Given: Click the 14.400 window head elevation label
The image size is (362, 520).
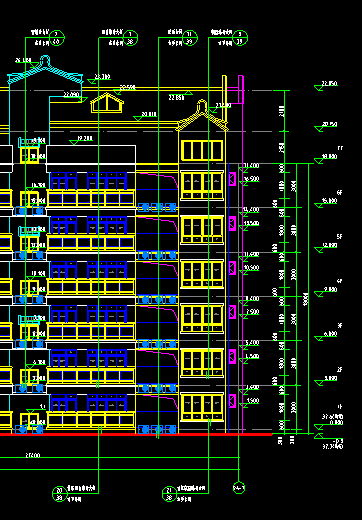Looking at the screenshot, I should [251, 210].
